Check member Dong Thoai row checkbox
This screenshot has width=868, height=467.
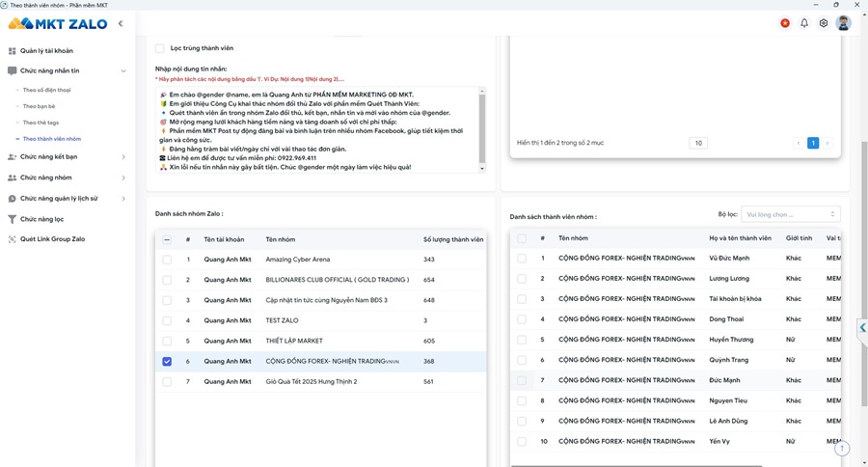point(522,319)
